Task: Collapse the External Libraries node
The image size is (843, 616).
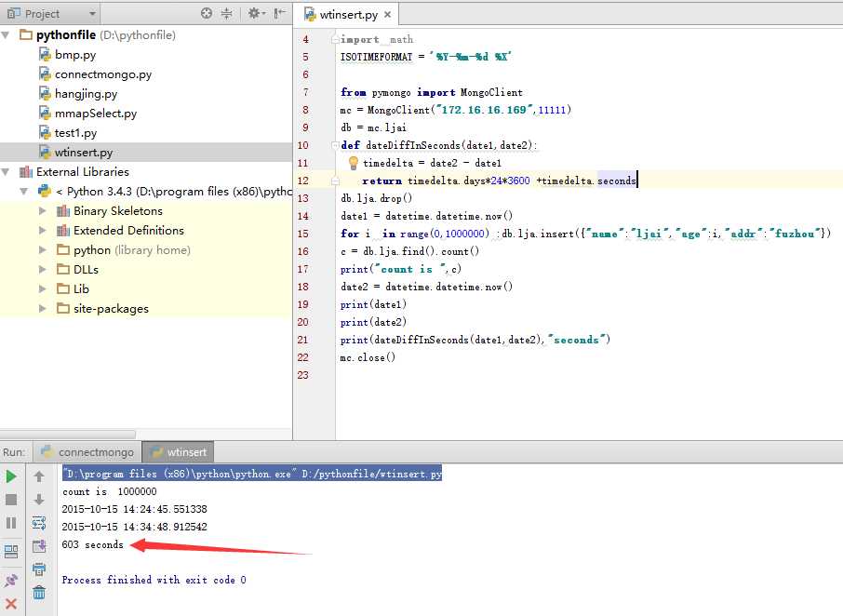Action: pos(6,172)
